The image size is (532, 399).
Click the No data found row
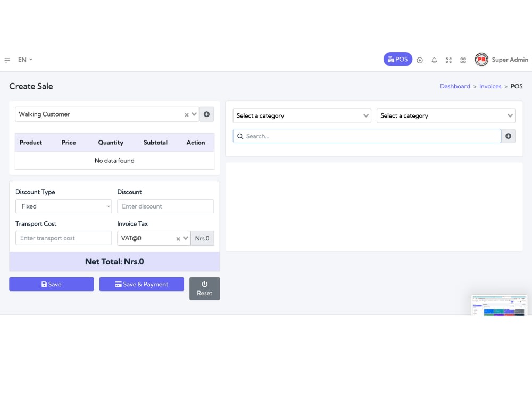click(x=115, y=161)
